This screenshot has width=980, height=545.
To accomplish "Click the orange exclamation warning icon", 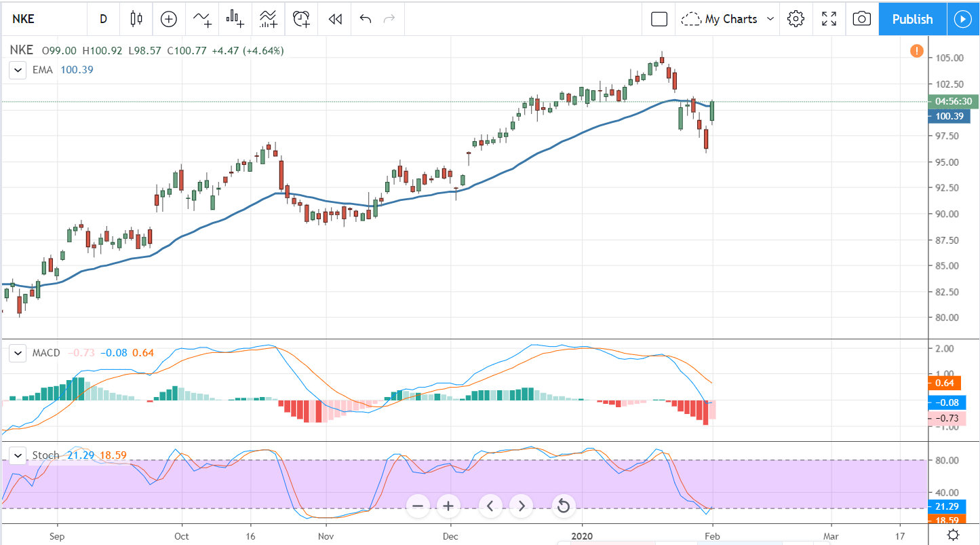I will coord(916,51).
